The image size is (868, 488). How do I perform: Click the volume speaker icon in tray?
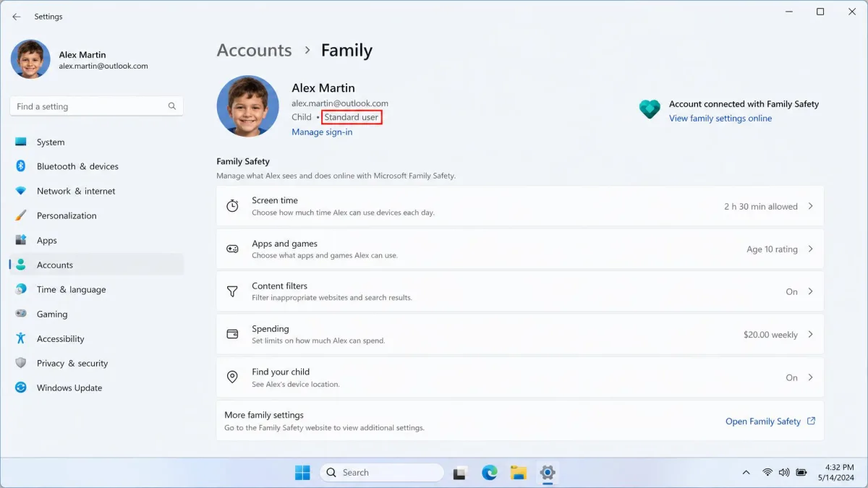[x=784, y=473]
